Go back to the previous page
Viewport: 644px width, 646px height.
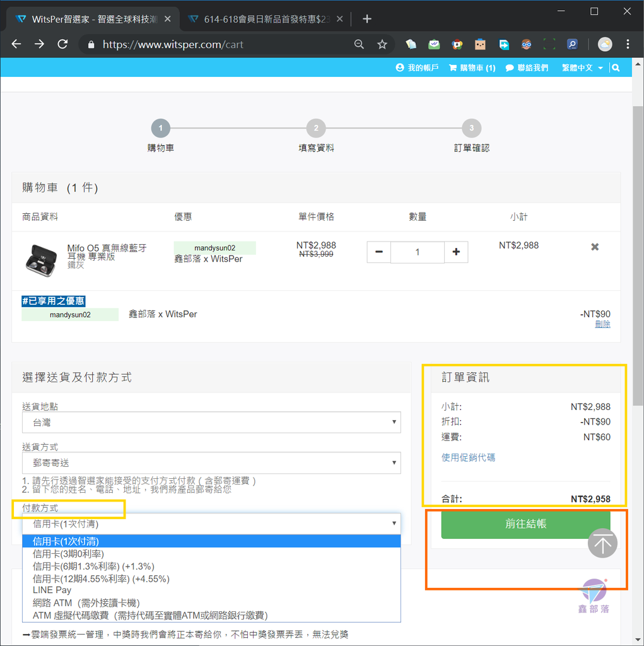(16, 44)
